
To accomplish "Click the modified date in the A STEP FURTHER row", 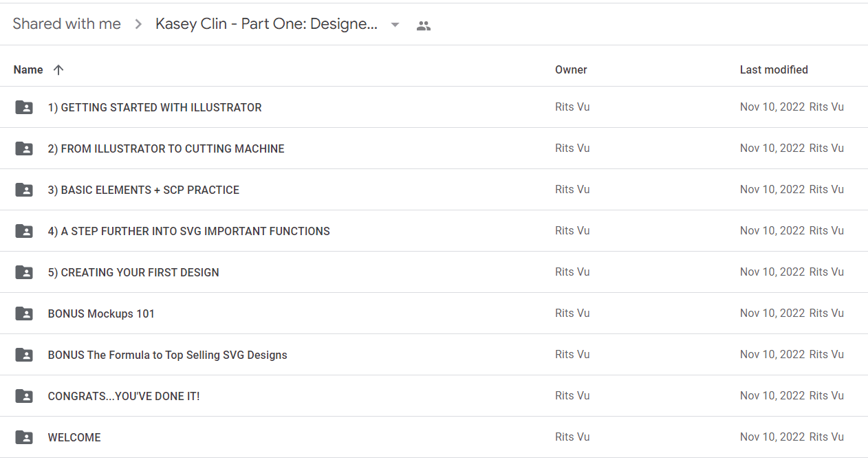I will 772,231.
